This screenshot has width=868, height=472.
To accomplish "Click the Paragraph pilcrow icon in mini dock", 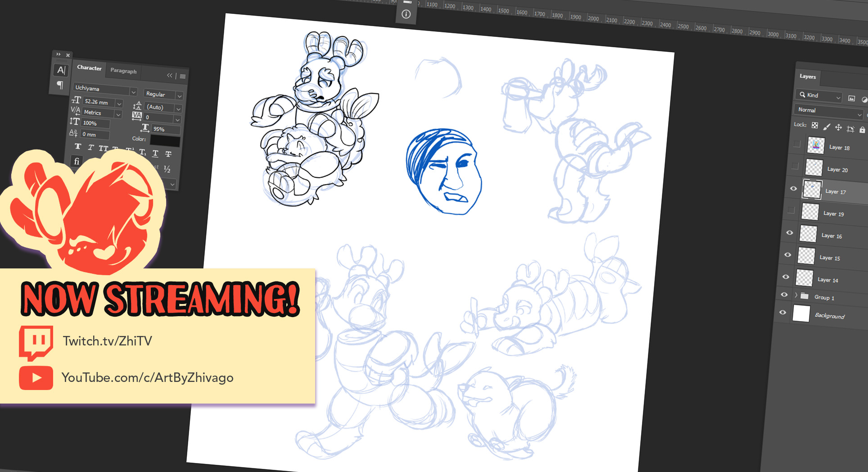I will (x=60, y=85).
